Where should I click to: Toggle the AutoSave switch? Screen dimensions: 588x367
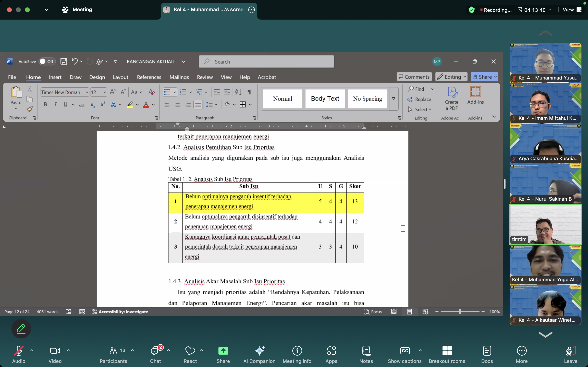[47, 61]
